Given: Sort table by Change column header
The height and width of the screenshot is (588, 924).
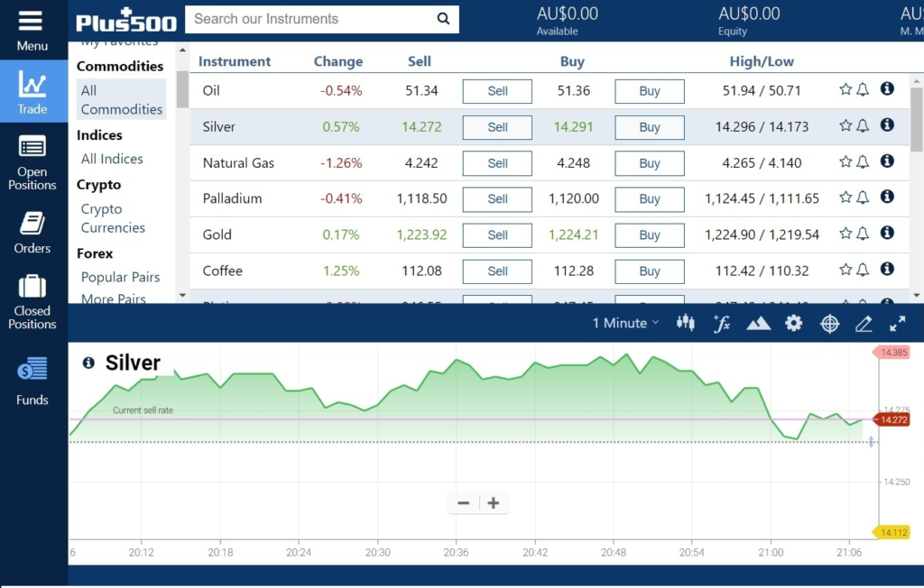Looking at the screenshot, I should [x=338, y=61].
